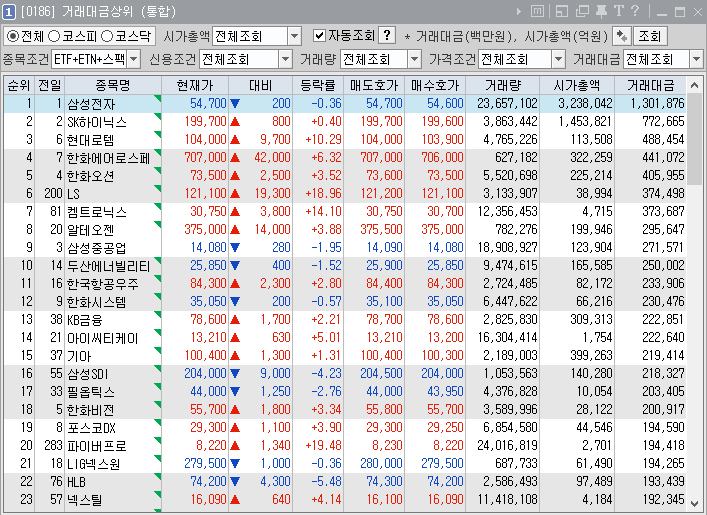Select the 전체 radio button
The height and width of the screenshot is (515, 707).
[x=13, y=36]
